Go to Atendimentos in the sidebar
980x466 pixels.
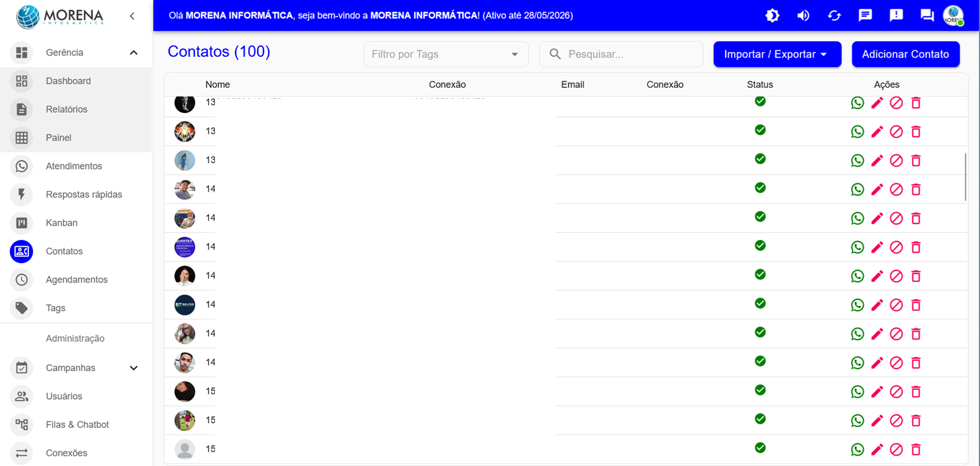click(x=74, y=166)
